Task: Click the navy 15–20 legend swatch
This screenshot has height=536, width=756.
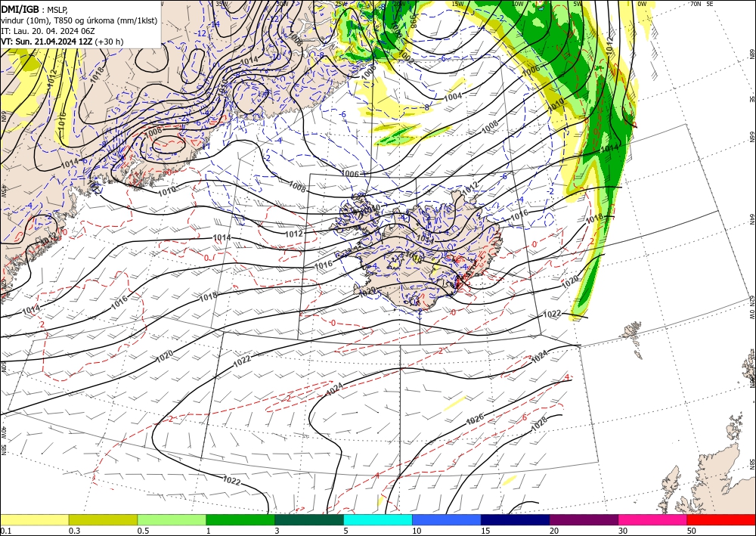Action: coord(516,520)
